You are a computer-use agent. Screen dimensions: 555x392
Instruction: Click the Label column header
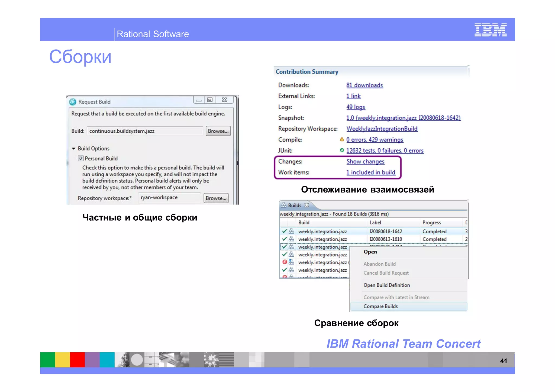point(393,223)
